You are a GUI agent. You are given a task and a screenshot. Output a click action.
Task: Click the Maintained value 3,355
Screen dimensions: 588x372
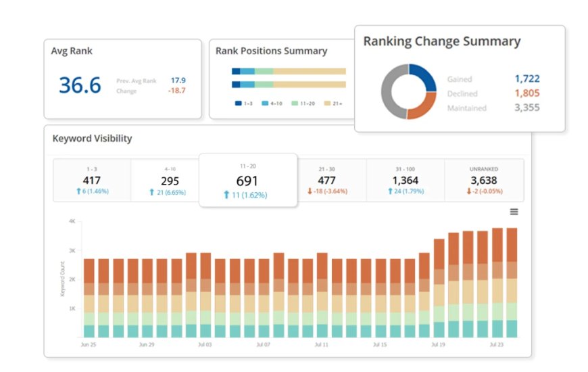[x=526, y=108]
